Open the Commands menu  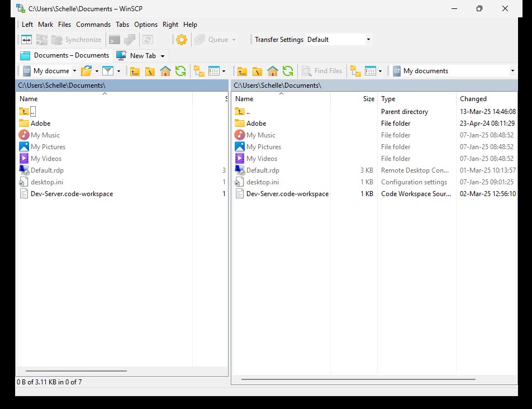[x=93, y=25]
